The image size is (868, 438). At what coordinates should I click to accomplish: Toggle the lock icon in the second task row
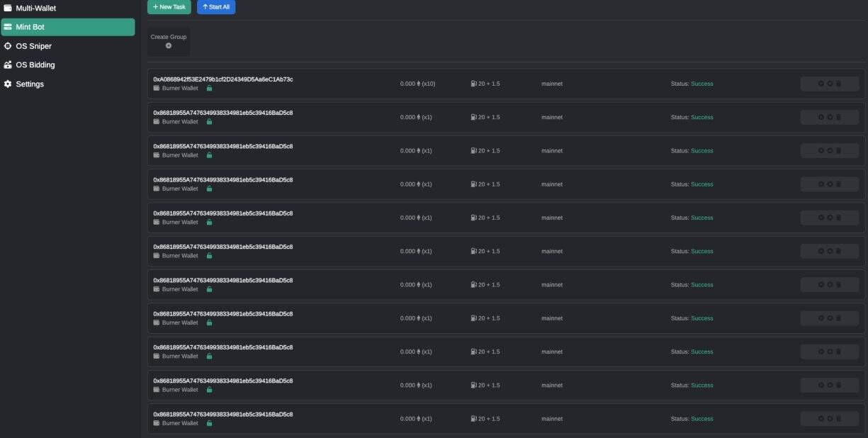(x=209, y=122)
